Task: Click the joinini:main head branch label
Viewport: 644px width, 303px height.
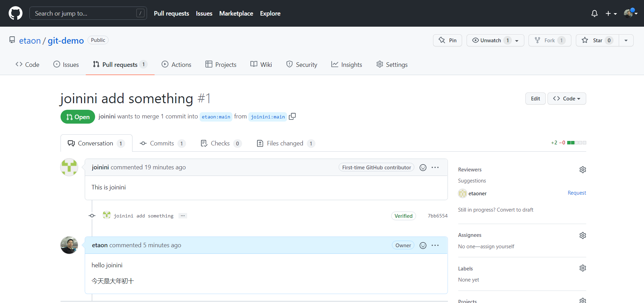Action: pyautogui.click(x=268, y=117)
